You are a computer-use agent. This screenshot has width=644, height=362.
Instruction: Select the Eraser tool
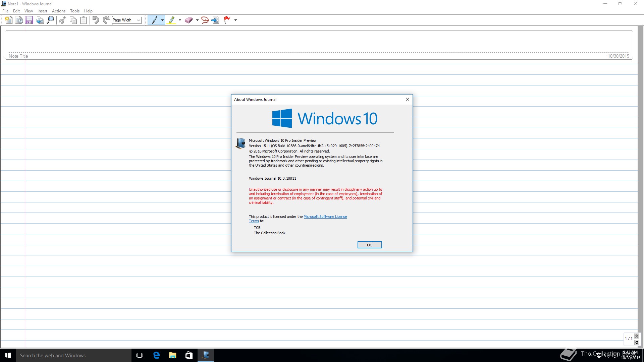tap(189, 20)
